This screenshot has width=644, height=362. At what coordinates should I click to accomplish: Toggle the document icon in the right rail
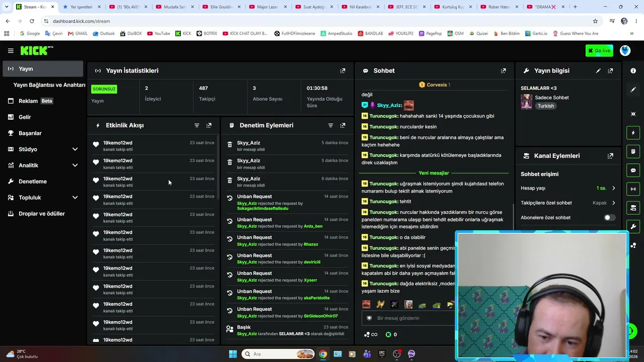pyautogui.click(x=633, y=151)
